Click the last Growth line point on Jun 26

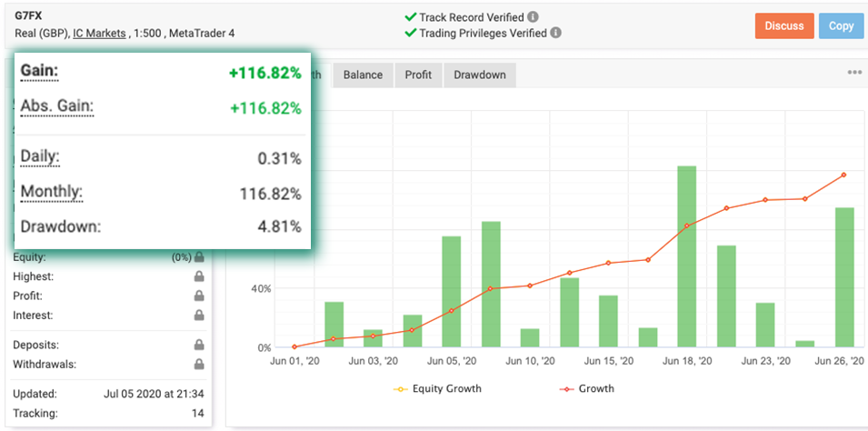(x=843, y=175)
